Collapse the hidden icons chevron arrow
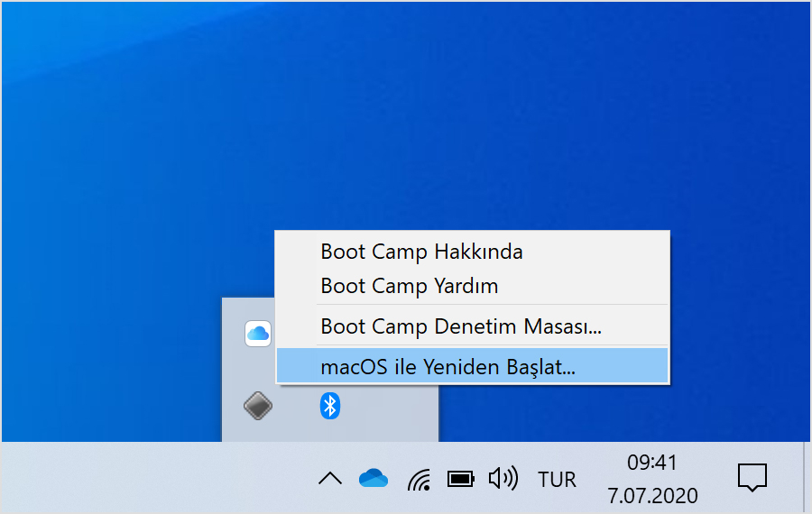The height and width of the screenshot is (514, 812). 330,478
